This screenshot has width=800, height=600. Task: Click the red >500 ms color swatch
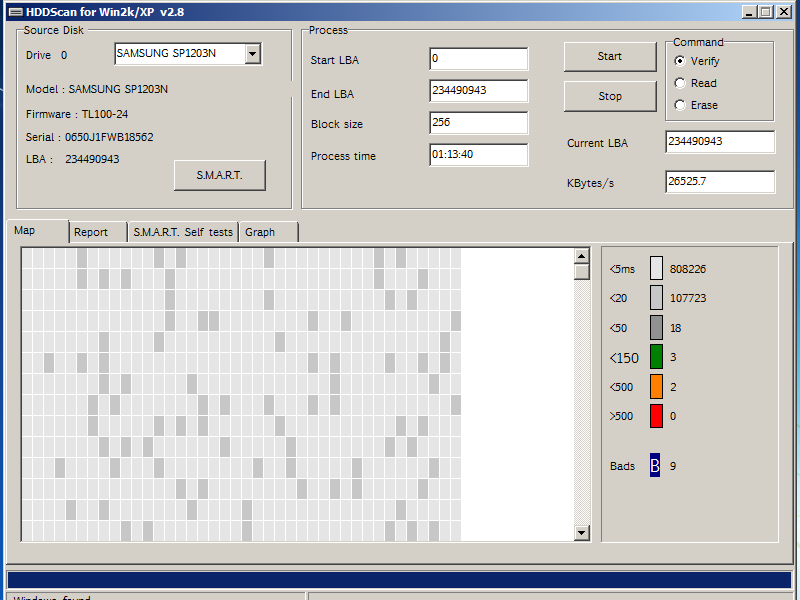tap(656, 416)
